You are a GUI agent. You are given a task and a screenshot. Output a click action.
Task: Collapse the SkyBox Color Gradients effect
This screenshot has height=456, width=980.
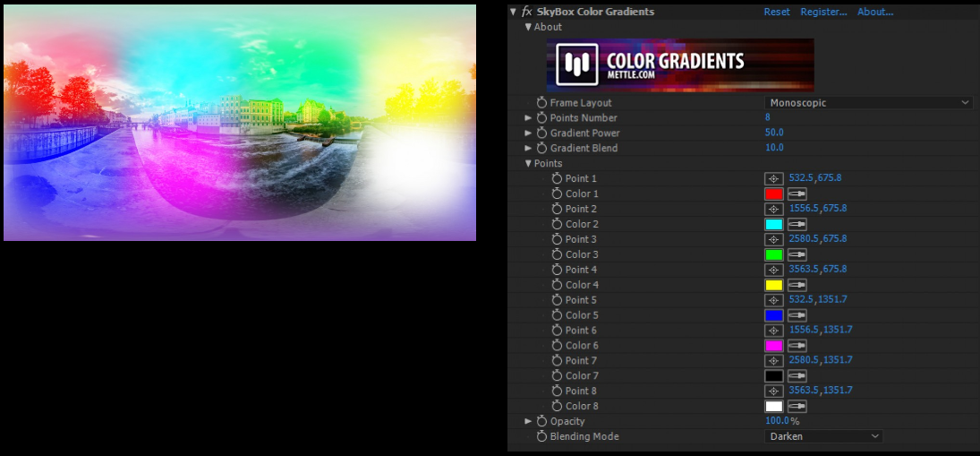click(x=513, y=12)
